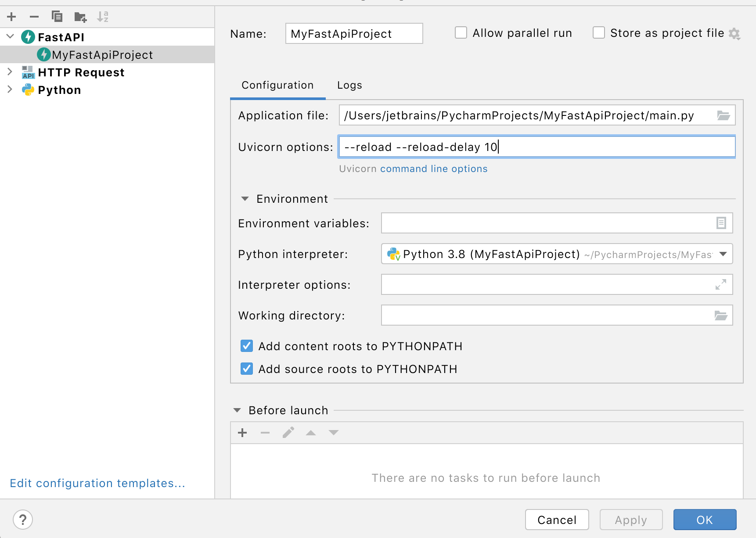Edit a Before launch task with the pencil
Image resolution: width=756 pixels, height=538 pixels.
pos(288,433)
